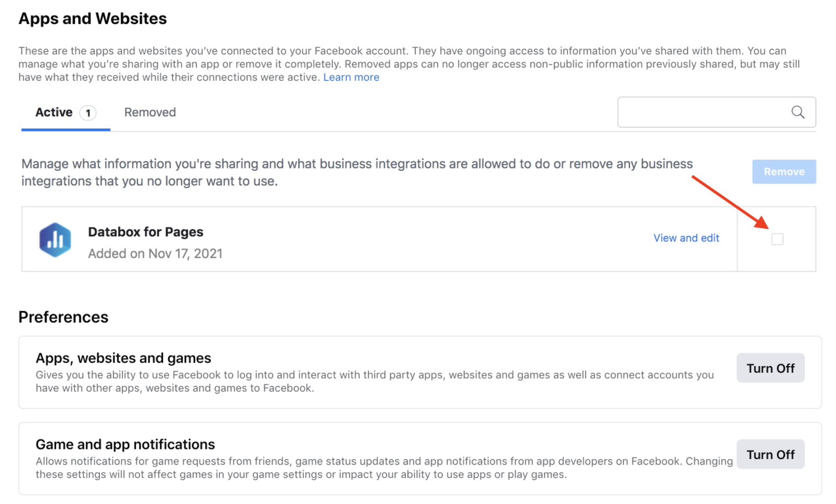The width and height of the screenshot is (836, 504).
Task: Tick the checkbox next to Databox for Pages
Action: pyautogui.click(x=777, y=239)
